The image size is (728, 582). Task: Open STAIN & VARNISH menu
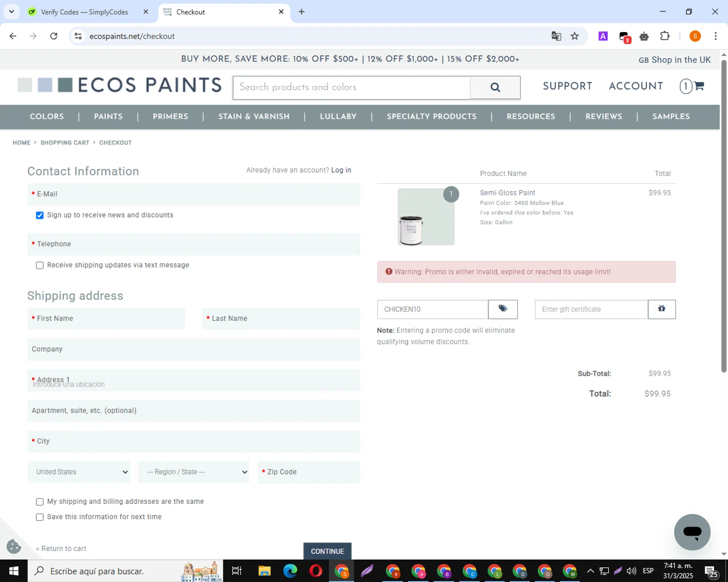click(254, 116)
